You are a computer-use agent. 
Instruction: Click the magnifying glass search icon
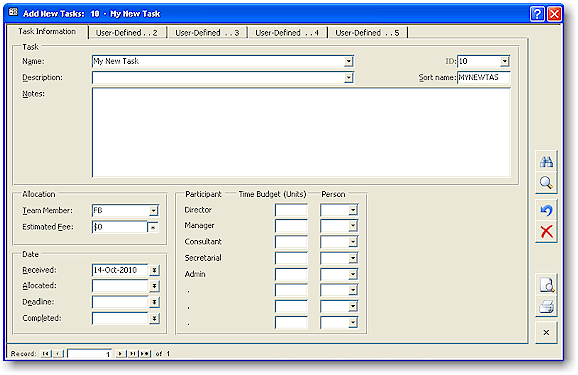click(546, 183)
